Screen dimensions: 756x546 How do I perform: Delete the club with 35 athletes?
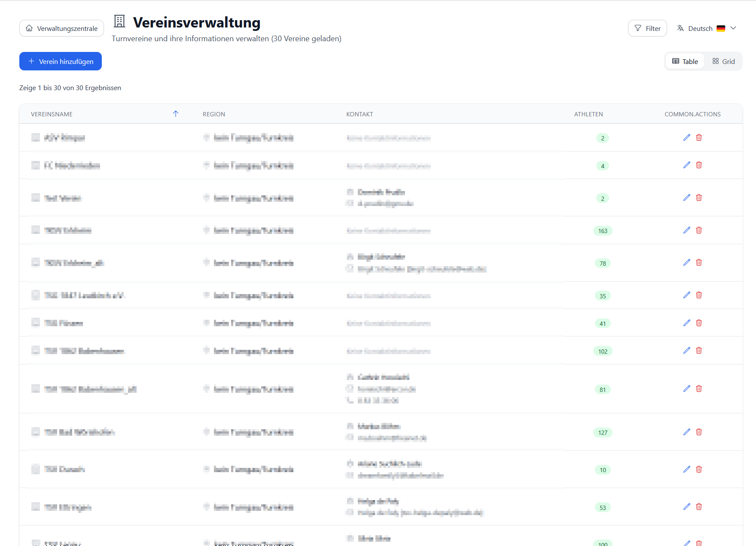[699, 295]
